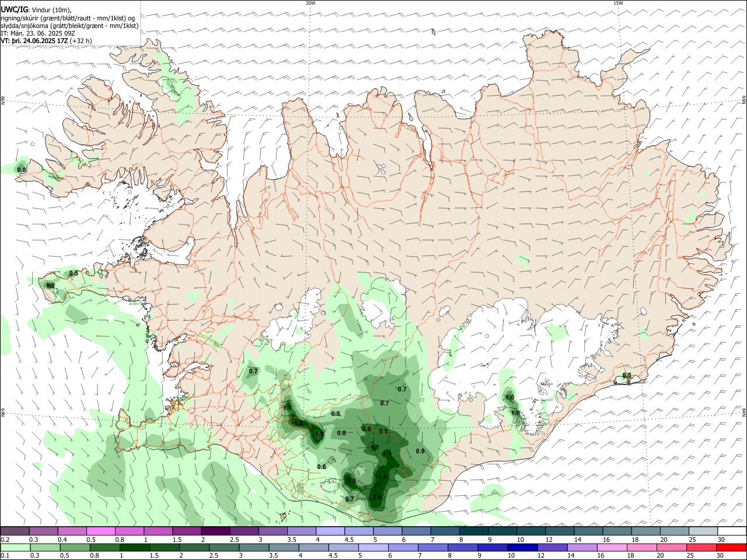Select the darkest green swatch labeled 1
Image resolution: width=747 pixels, height=560 pixels.
coord(135,548)
